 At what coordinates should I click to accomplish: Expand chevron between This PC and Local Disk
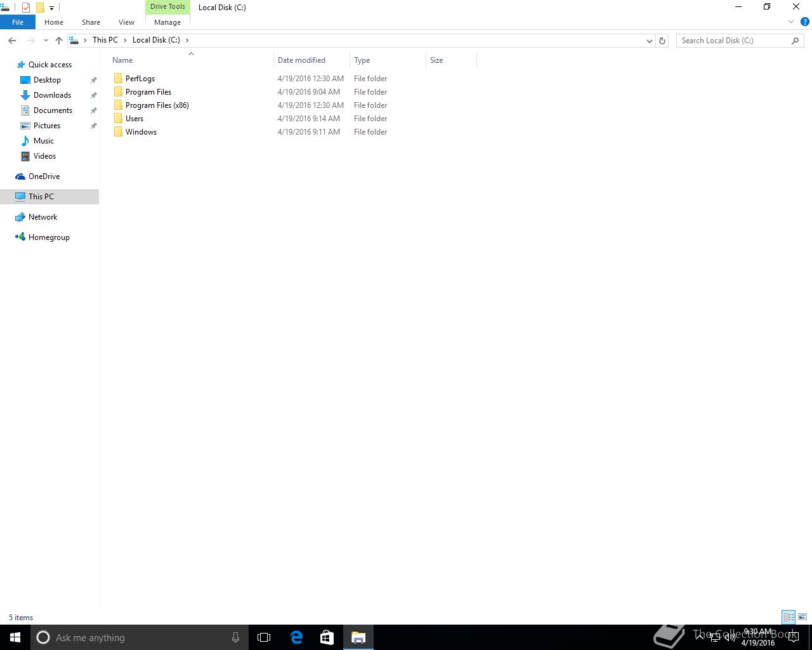point(125,40)
